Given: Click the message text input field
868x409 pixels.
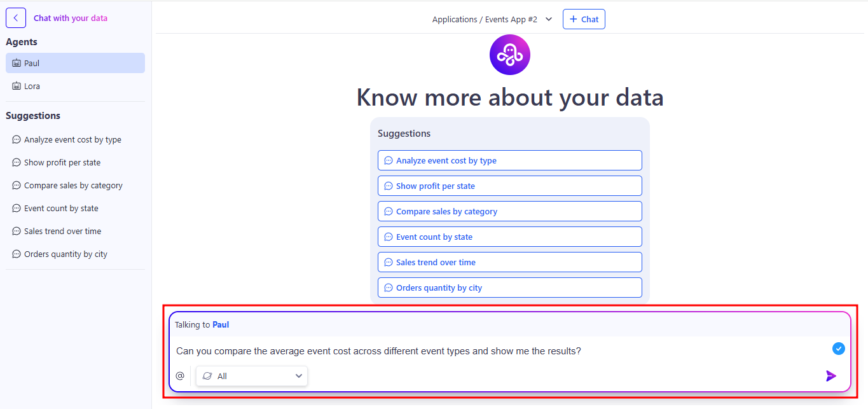Looking at the screenshot, I should pyautogui.click(x=496, y=350).
